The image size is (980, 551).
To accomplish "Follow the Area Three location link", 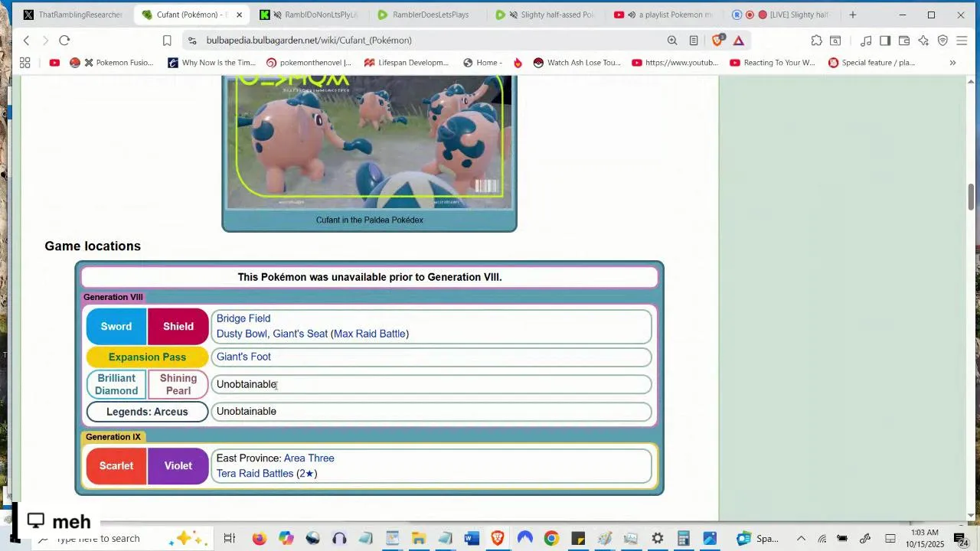I will tap(309, 458).
